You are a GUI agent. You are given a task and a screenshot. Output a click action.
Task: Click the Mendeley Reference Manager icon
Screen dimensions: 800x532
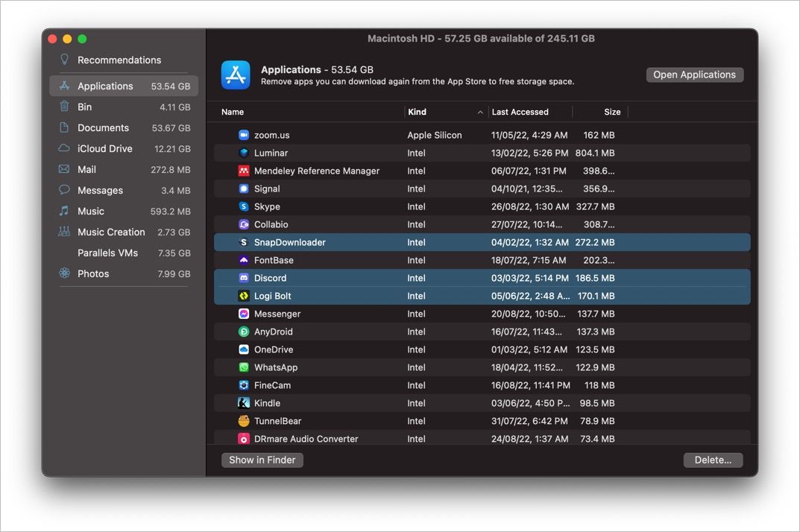(x=244, y=171)
